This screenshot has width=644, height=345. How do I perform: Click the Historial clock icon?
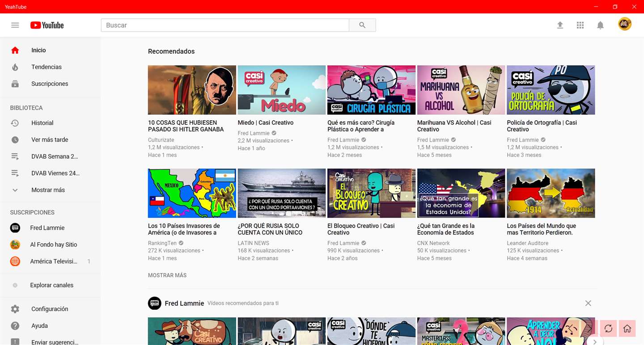point(15,123)
